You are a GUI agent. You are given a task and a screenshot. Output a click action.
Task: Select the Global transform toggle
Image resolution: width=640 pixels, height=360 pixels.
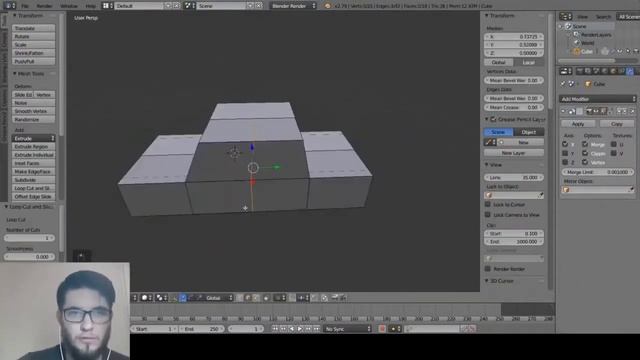pos(499,62)
